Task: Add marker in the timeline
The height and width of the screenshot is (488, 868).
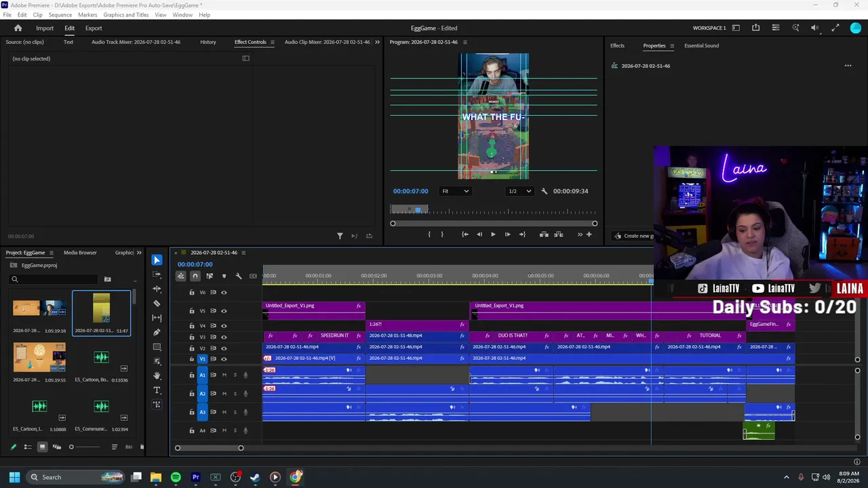Action: pyautogui.click(x=224, y=276)
